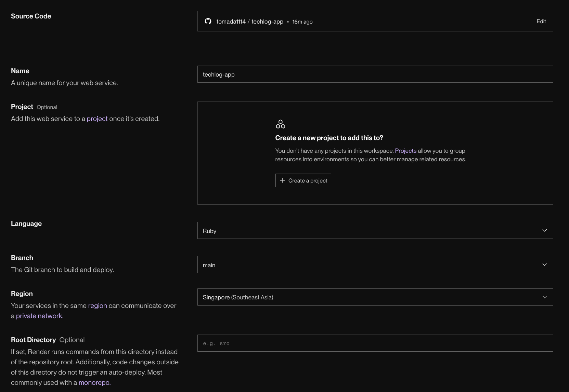
Task: Edit the source code repository
Action: coord(541,21)
